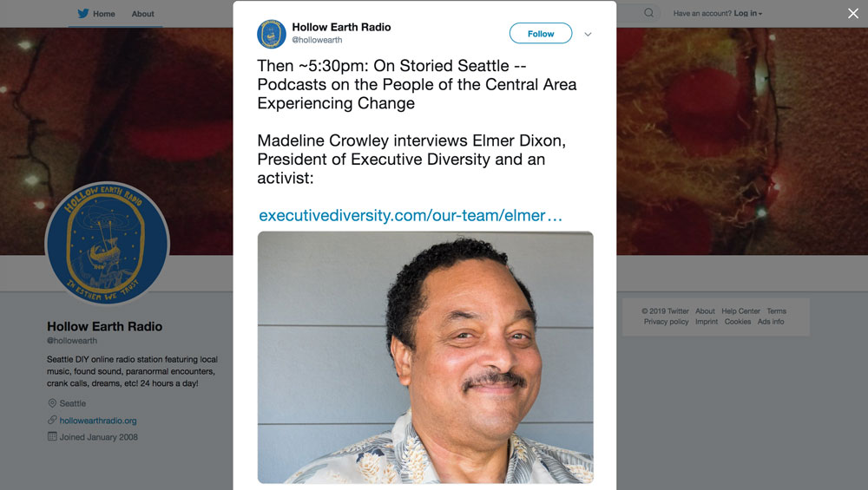This screenshot has height=490, width=868.
Task: Open the executivediversity.com link
Action: pyautogui.click(x=411, y=215)
